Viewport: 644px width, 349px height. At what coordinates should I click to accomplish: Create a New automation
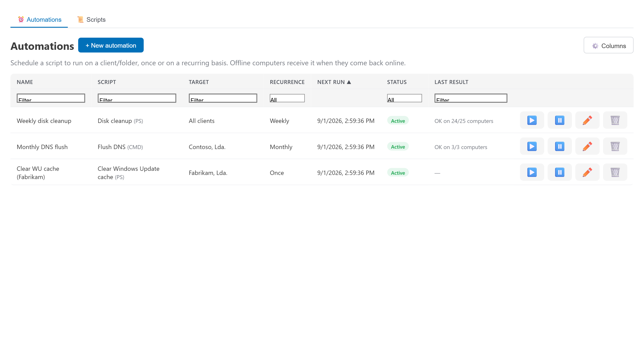pyautogui.click(x=111, y=45)
